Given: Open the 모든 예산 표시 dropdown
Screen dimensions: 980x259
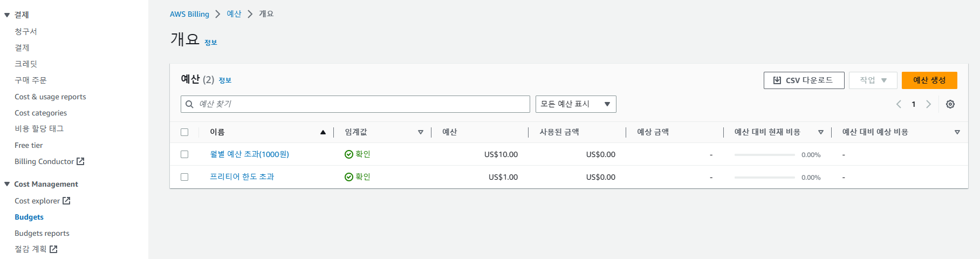Looking at the screenshot, I should [x=575, y=104].
